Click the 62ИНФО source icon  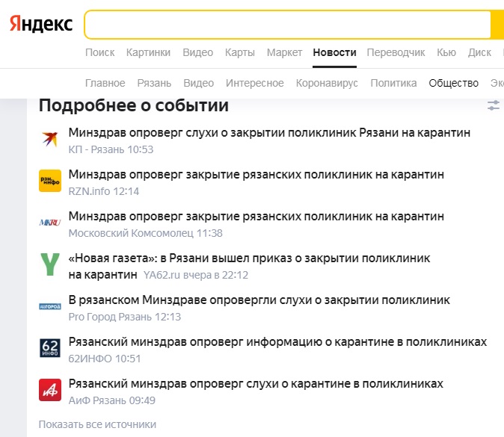click(50, 348)
